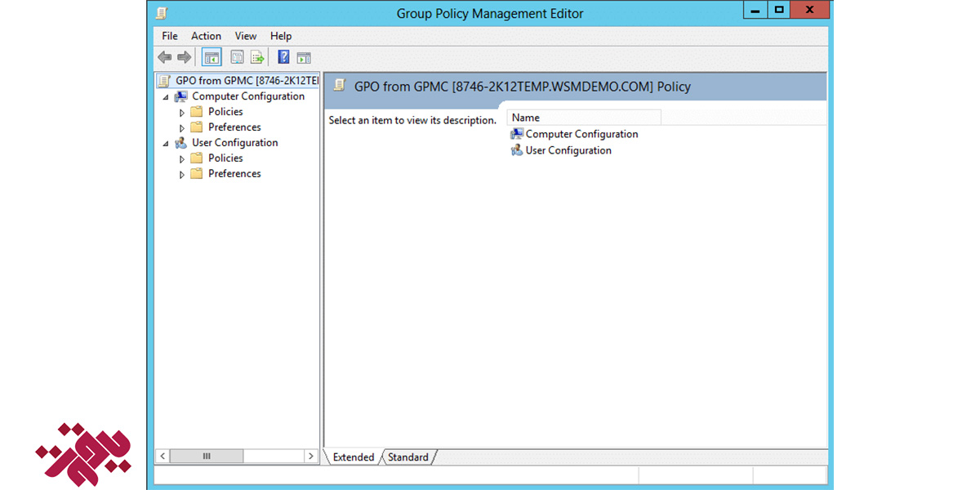Viewport: 980px width, 490px height.
Task: Expand Policies under User Configuration
Action: (182, 159)
